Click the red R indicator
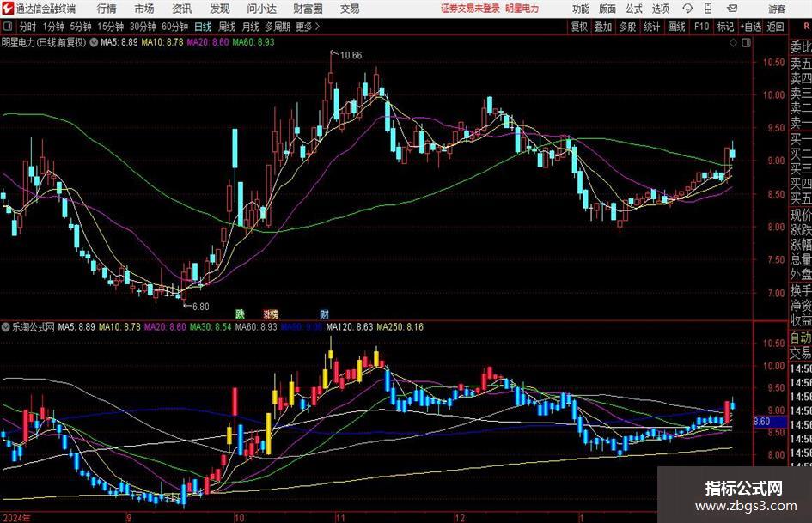Image resolution: width=812 pixels, height=523 pixels. pos(806,27)
